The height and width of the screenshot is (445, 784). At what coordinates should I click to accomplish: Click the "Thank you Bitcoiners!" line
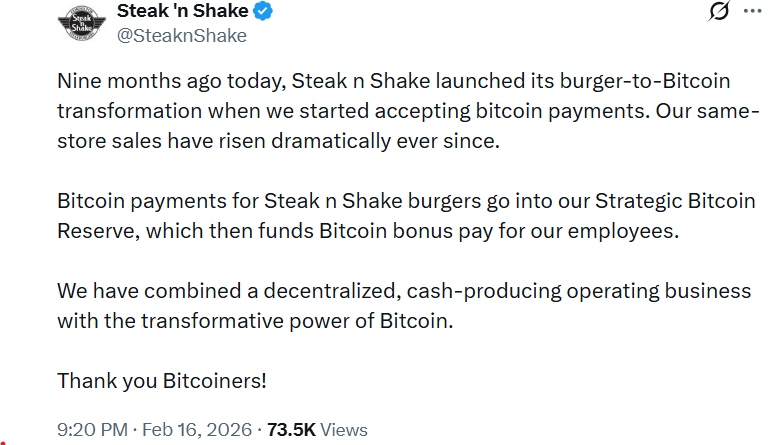click(x=162, y=381)
